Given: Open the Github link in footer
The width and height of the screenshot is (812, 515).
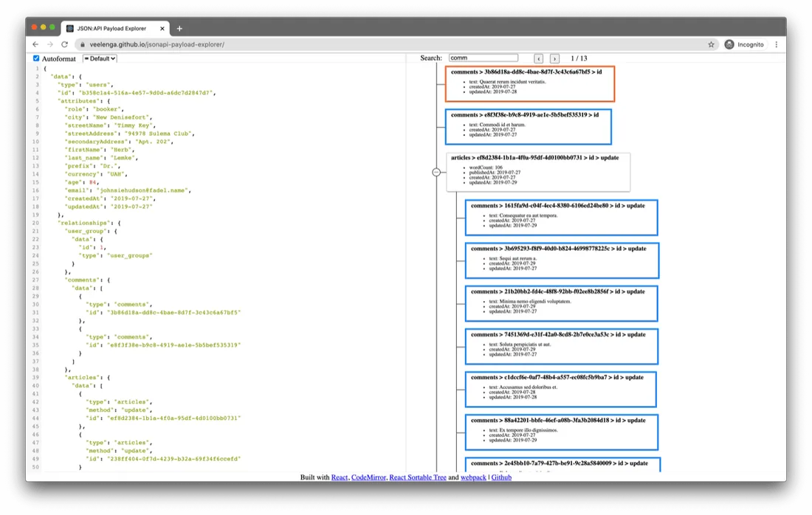Looking at the screenshot, I should point(501,477).
